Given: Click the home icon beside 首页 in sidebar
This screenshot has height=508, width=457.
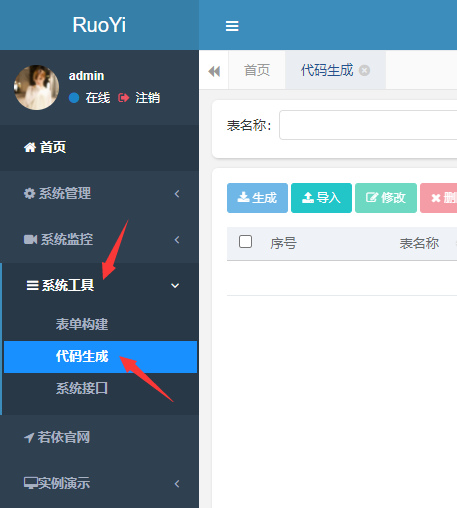Looking at the screenshot, I should tap(30, 147).
